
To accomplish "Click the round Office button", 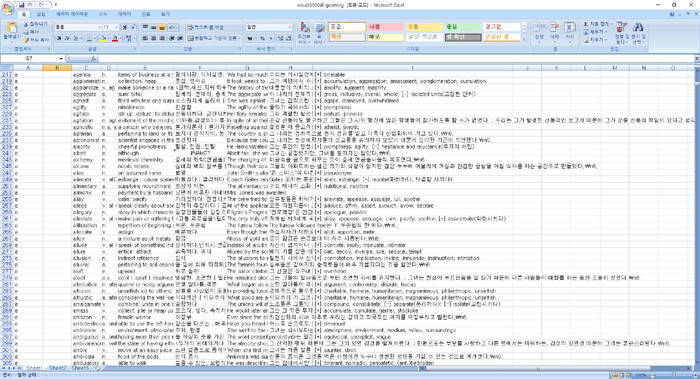I will (x=8, y=8).
